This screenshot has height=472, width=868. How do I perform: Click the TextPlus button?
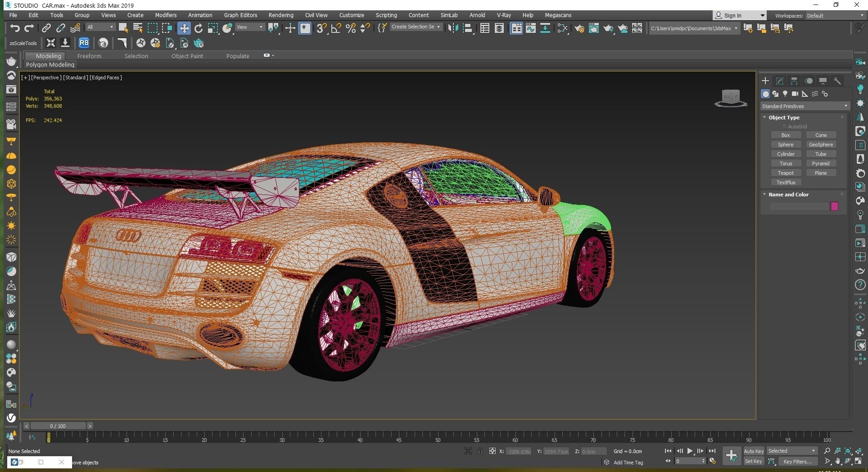(x=786, y=182)
